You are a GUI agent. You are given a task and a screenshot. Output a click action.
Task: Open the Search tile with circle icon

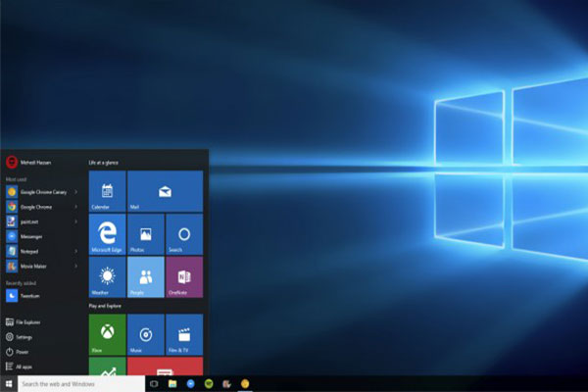click(x=184, y=234)
